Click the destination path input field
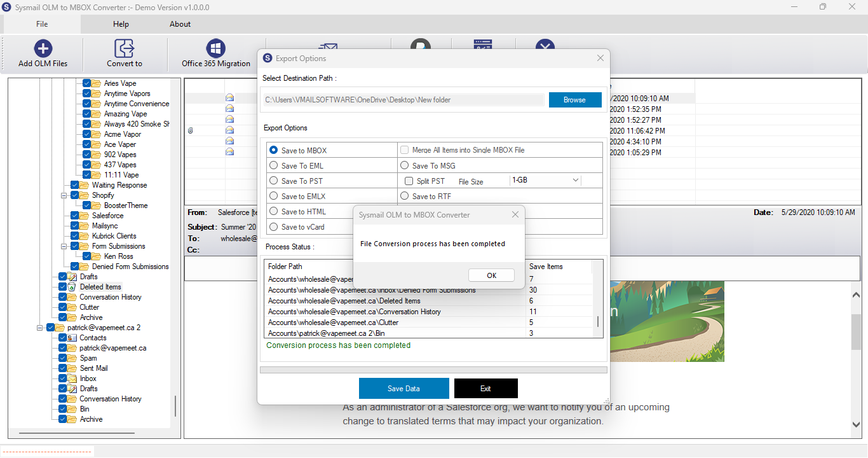The width and height of the screenshot is (868, 458). 403,100
